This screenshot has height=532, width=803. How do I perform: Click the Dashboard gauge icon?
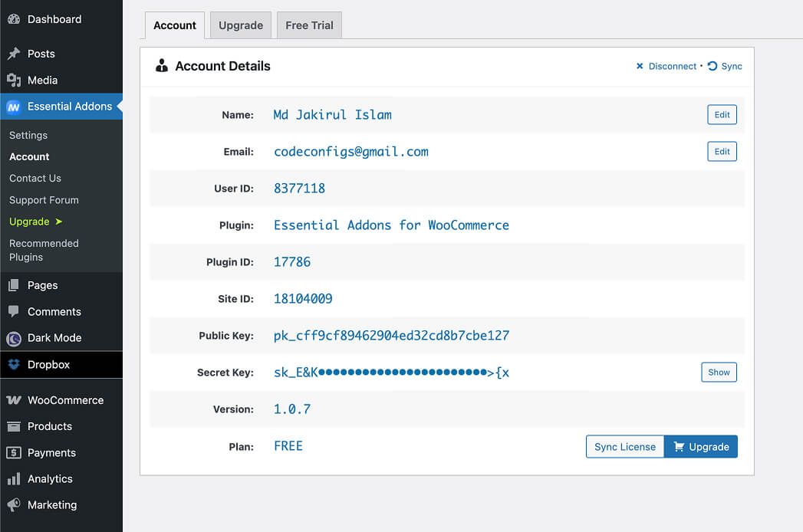pyautogui.click(x=14, y=19)
